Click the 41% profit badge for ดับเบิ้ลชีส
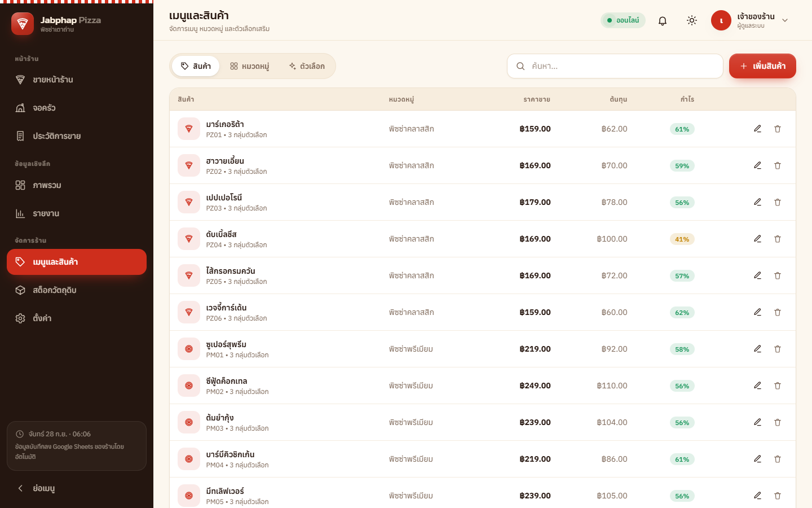812x508 pixels. coord(682,239)
